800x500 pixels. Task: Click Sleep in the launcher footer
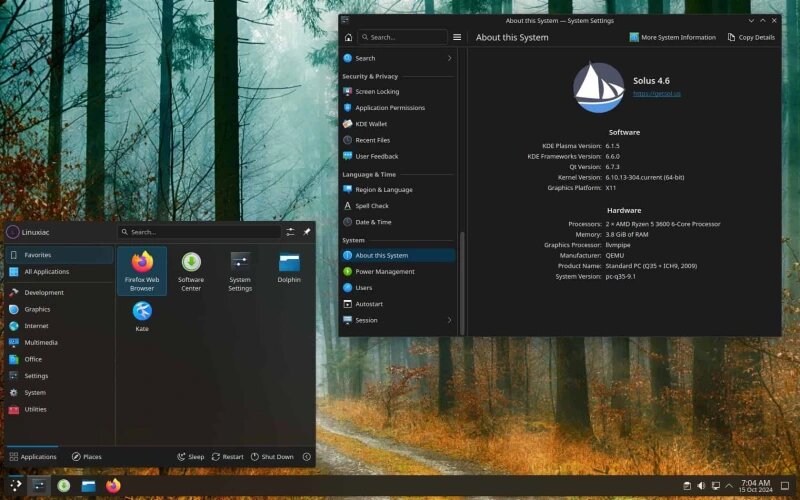pyautogui.click(x=190, y=457)
